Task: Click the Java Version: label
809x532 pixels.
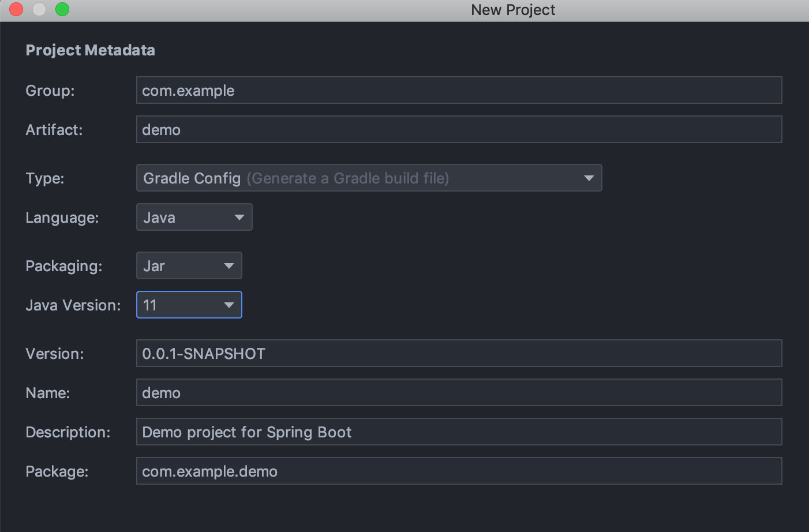Action: [73, 305]
